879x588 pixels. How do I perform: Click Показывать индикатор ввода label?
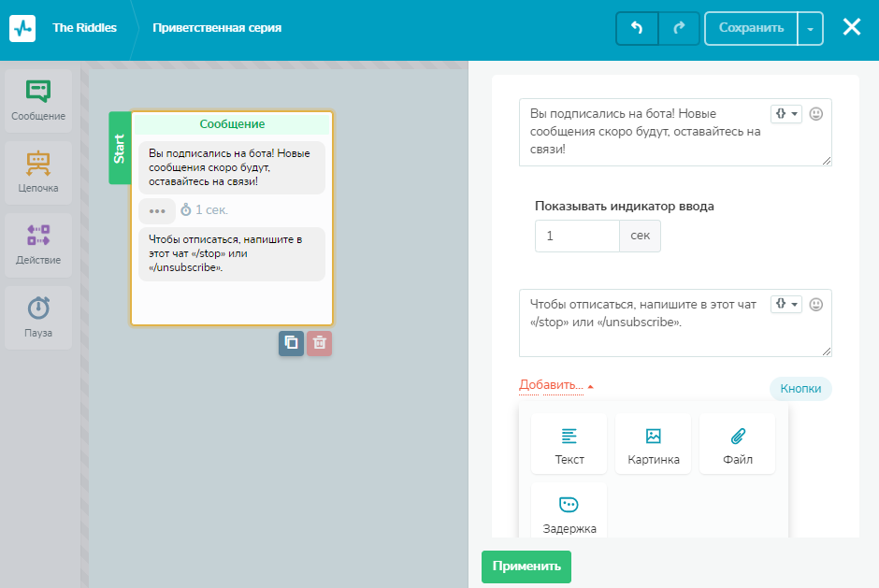tap(624, 207)
